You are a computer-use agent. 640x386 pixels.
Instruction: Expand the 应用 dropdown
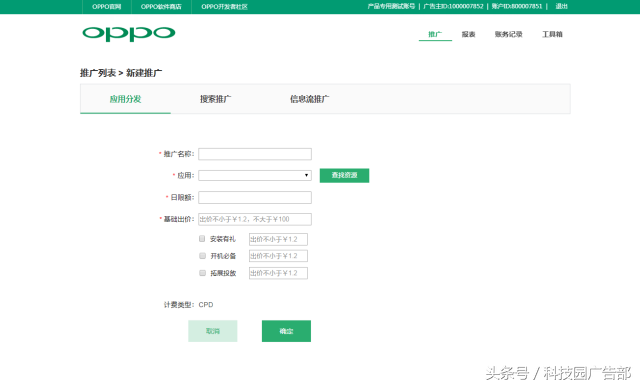(255, 175)
